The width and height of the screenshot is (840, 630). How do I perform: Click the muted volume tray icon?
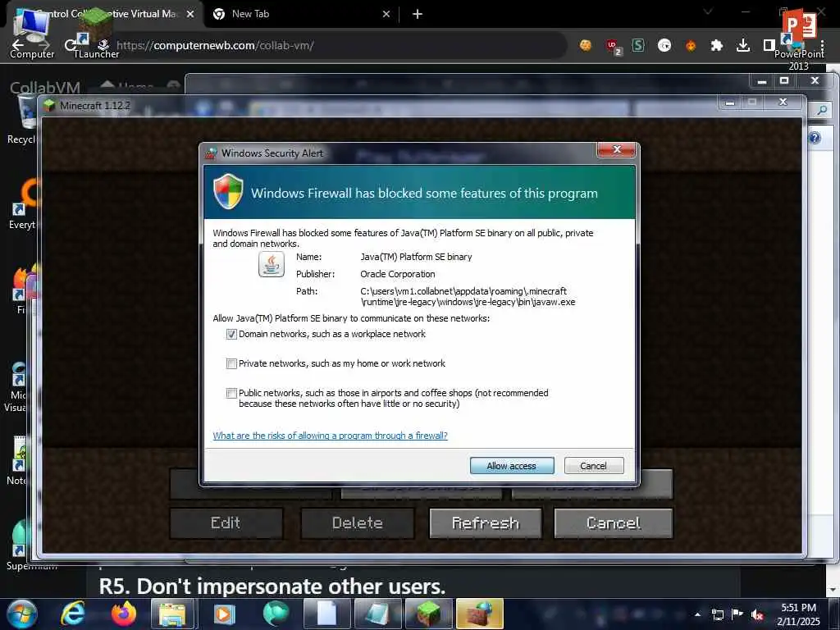pyautogui.click(x=757, y=615)
